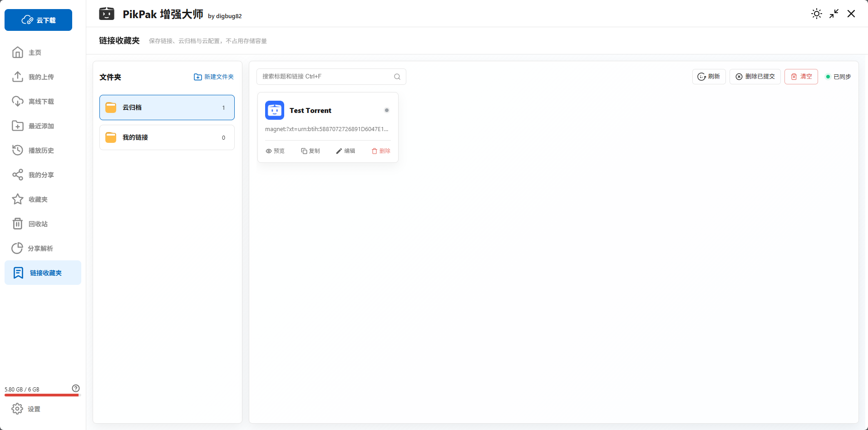The width and height of the screenshot is (868, 430).
Task: Edit Test Torrent with 编辑 pencil
Action: pyautogui.click(x=345, y=151)
